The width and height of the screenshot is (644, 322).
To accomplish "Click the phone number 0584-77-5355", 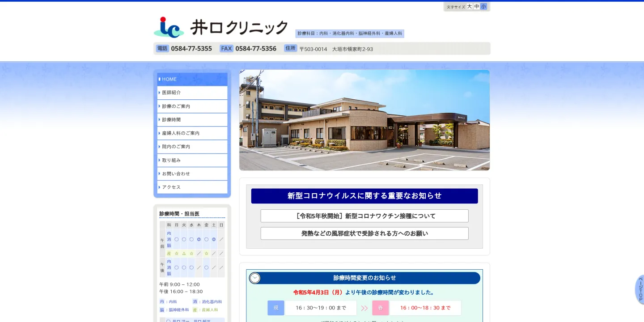I will pyautogui.click(x=191, y=49).
